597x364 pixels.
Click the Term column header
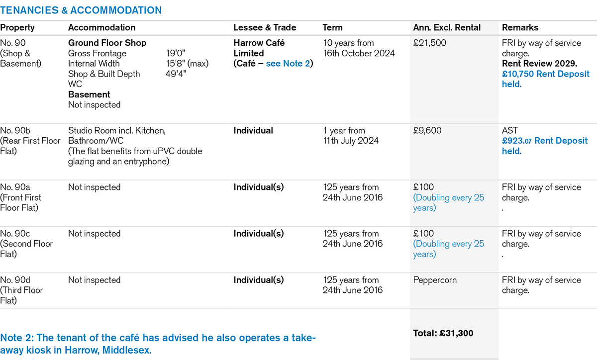[x=332, y=28]
